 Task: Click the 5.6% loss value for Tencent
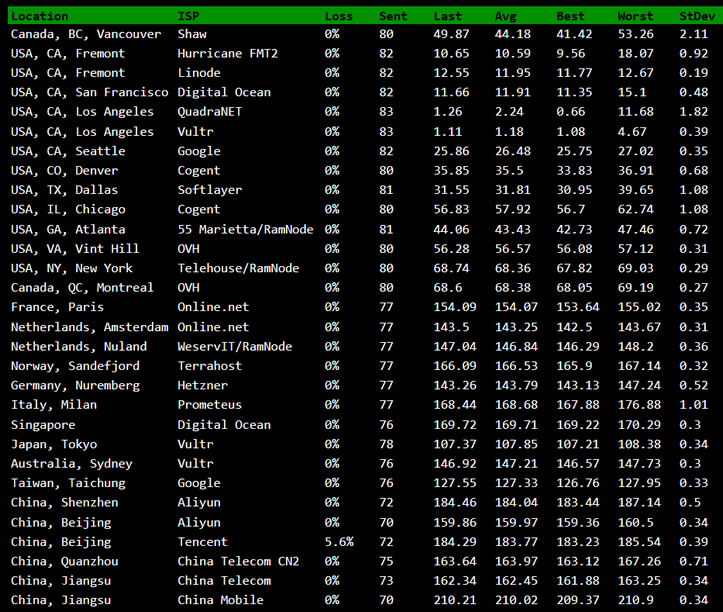click(338, 541)
